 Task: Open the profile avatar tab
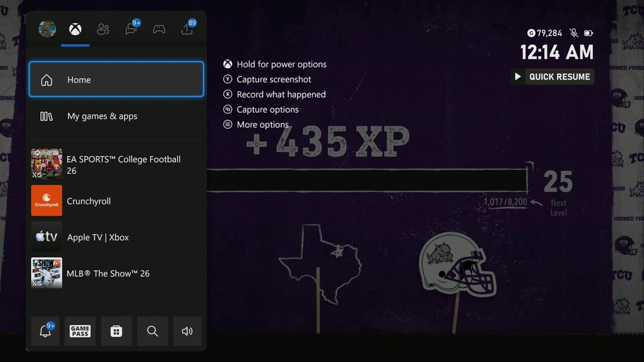click(x=47, y=29)
